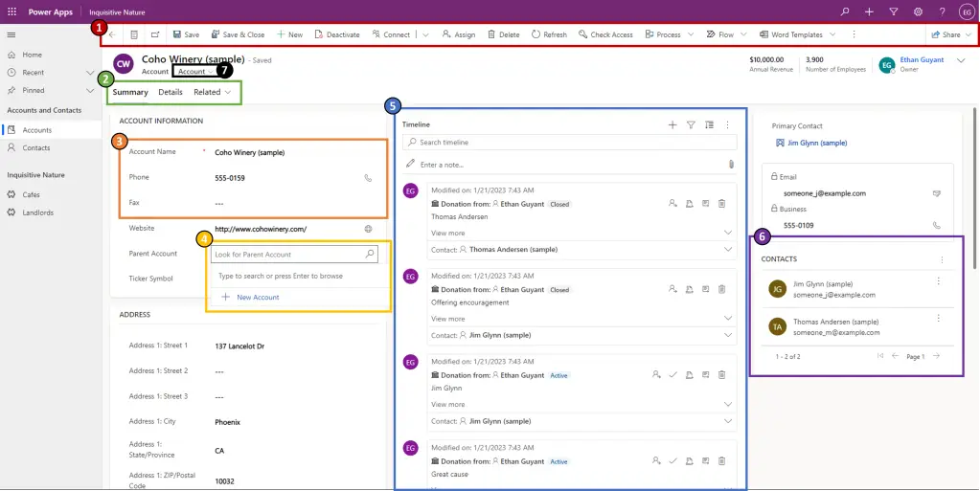Click the timeline list expand-all icon
980x491 pixels.
710,125
